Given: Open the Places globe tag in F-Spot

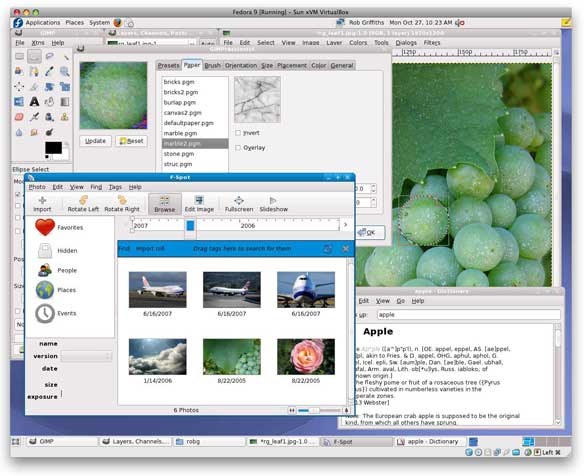Looking at the screenshot, I should [x=56, y=290].
